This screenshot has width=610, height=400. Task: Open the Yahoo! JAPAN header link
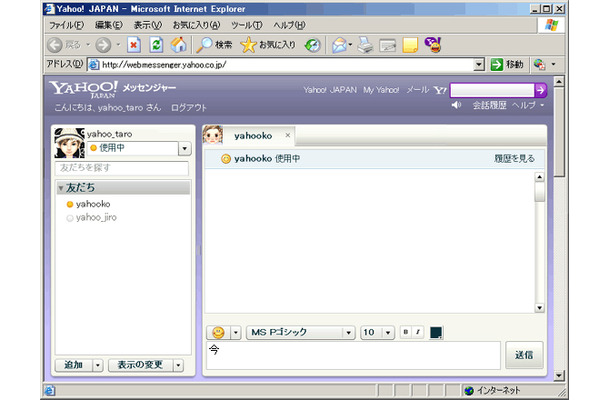click(330, 90)
